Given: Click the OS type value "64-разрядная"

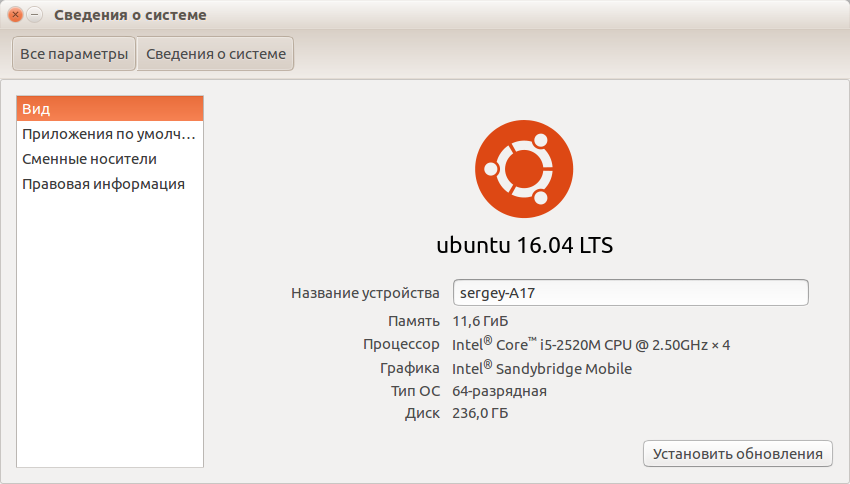Looking at the screenshot, I should click(499, 391).
